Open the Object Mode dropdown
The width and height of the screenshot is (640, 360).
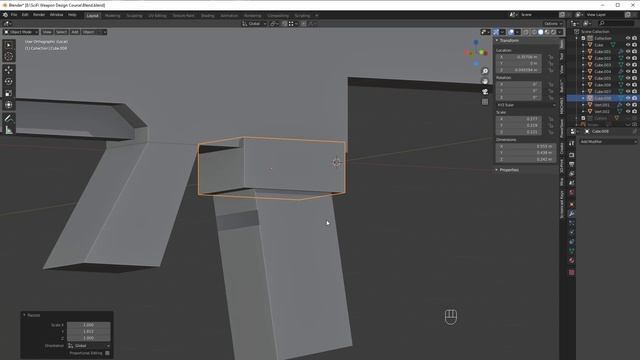click(x=21, y=32)
